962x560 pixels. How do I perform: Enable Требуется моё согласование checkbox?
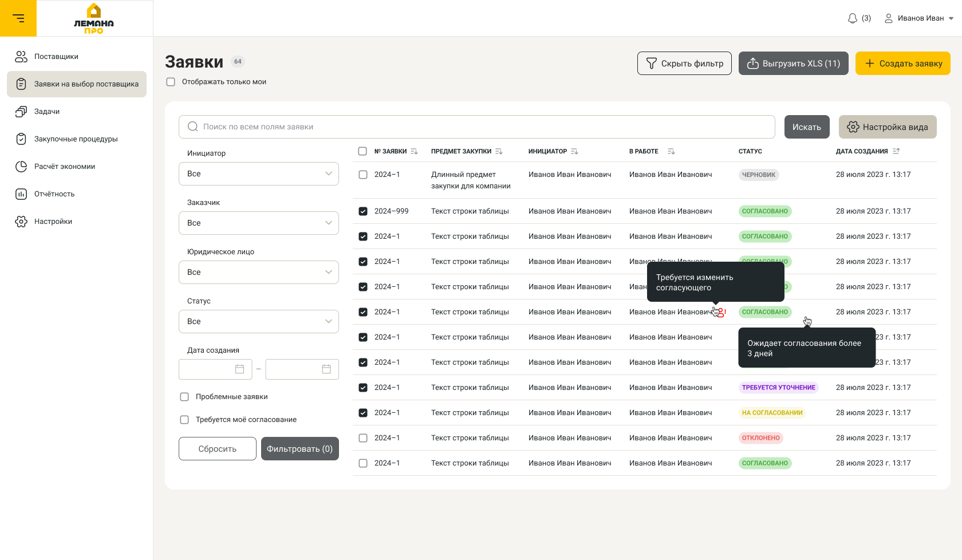tap(184, 420)
